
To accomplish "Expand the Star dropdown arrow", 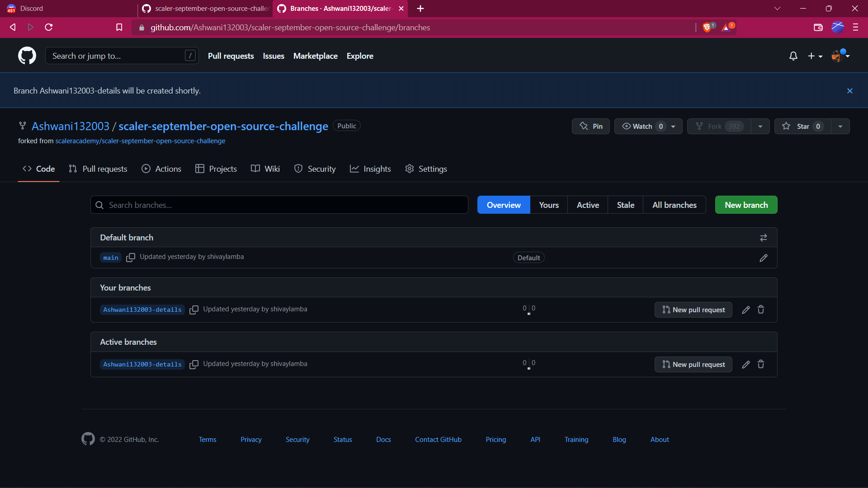I will coord(840,126).
